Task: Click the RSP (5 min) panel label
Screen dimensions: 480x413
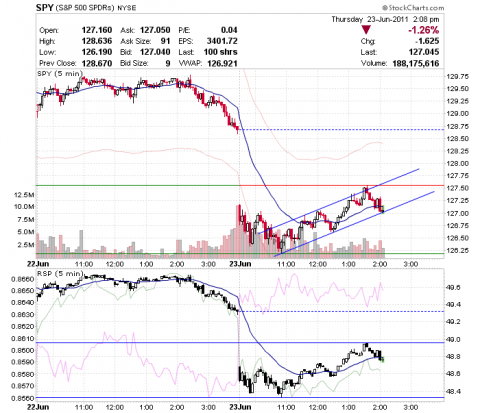Action: 60,273
